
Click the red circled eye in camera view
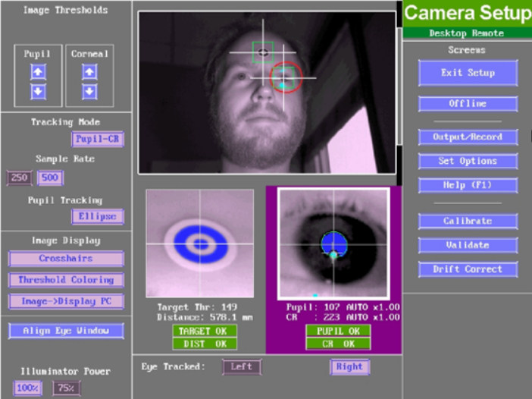[x=286, y=77]
